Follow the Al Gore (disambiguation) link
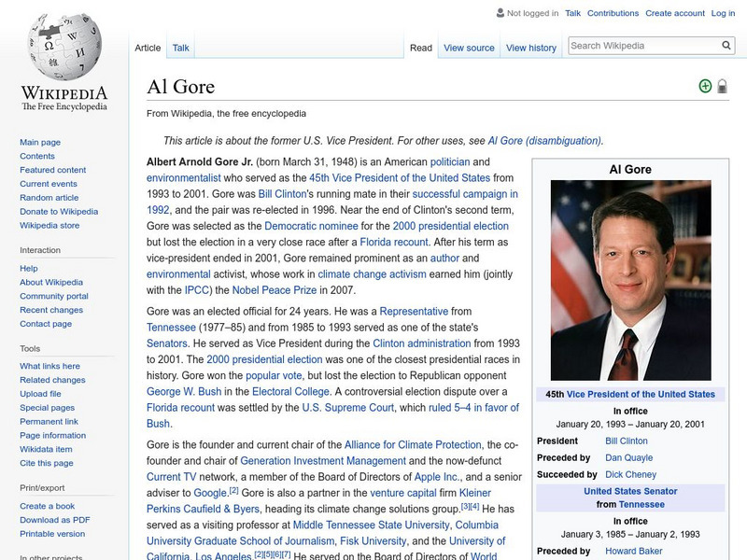 (x=544, y=141)
